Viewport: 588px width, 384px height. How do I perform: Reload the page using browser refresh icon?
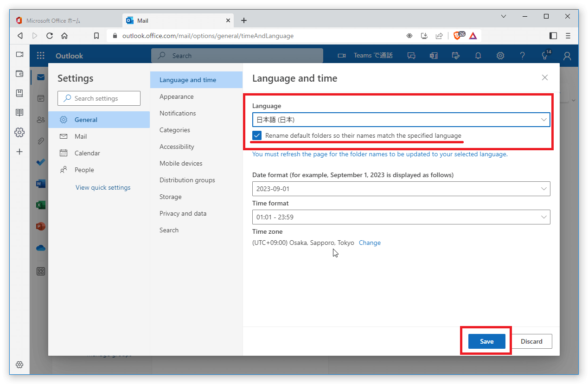pyautogui.click(x=50, y=36)
